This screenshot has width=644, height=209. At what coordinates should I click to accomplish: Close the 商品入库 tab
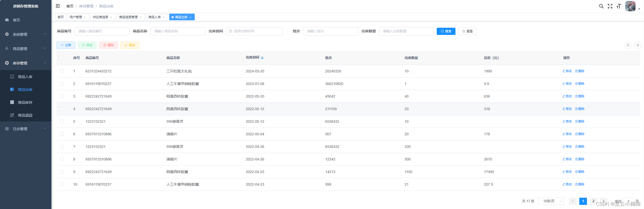(164, 17)
